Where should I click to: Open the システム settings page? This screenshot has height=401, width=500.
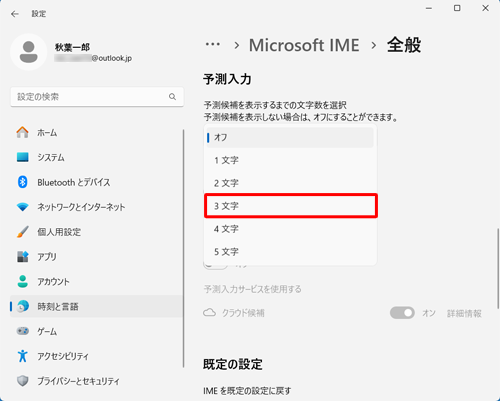tap(97, 157)
